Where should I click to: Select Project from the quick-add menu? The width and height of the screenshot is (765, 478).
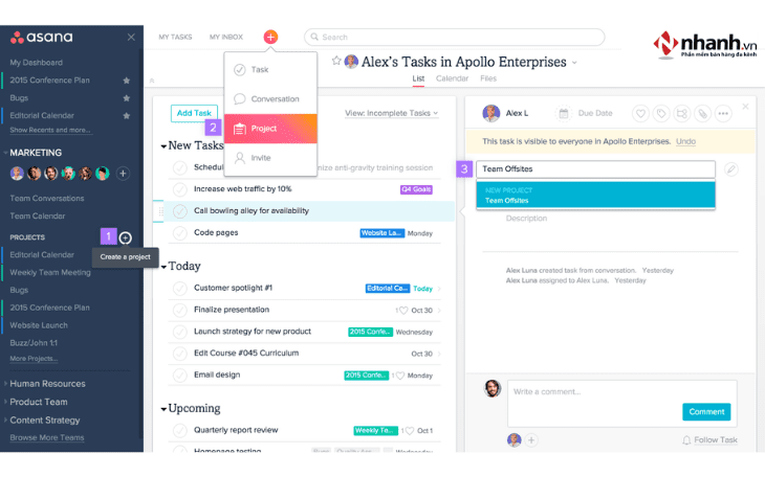[x=271, y=128]
